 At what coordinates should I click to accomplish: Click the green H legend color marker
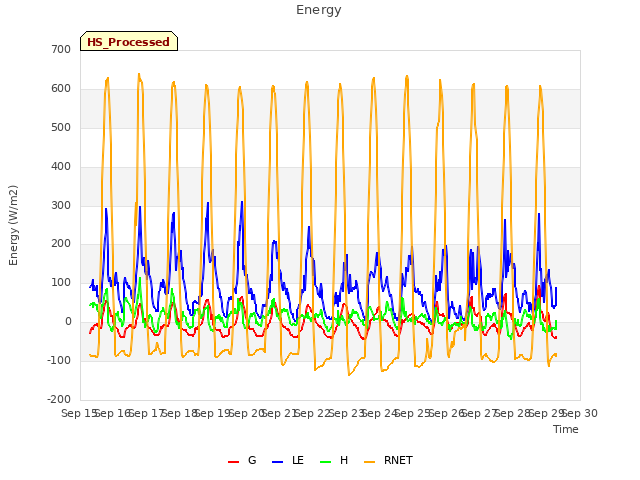(x=326, y=462)
